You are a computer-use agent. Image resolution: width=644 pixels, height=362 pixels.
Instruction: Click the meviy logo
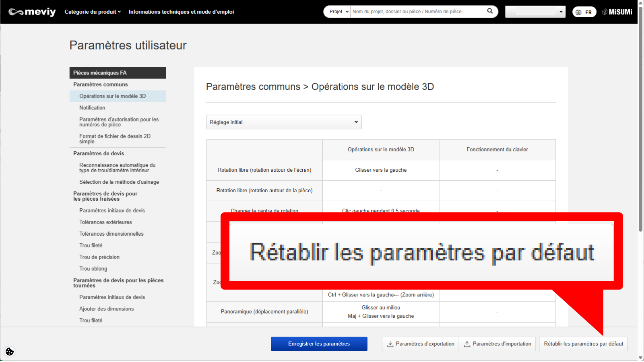32,12
